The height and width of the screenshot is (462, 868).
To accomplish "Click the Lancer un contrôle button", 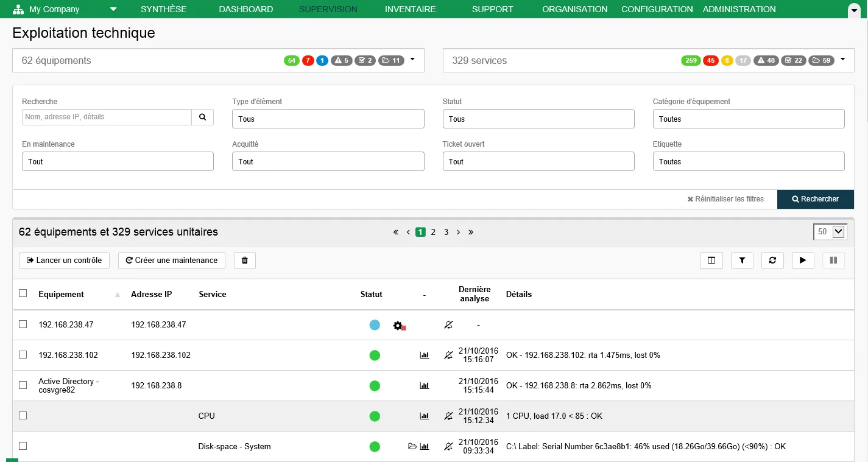I will [64, 261].
